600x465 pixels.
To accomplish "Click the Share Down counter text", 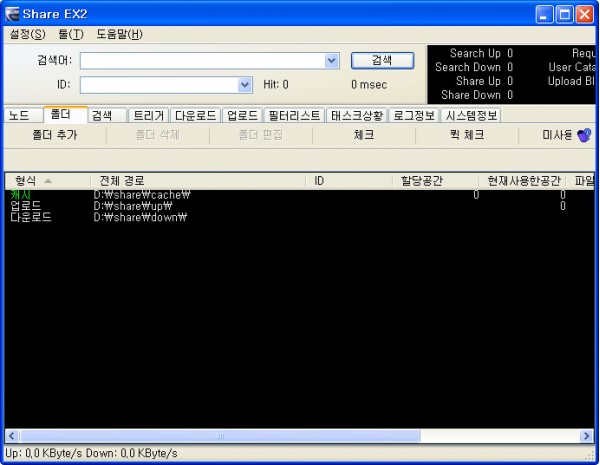I will [x=477, y=95].
